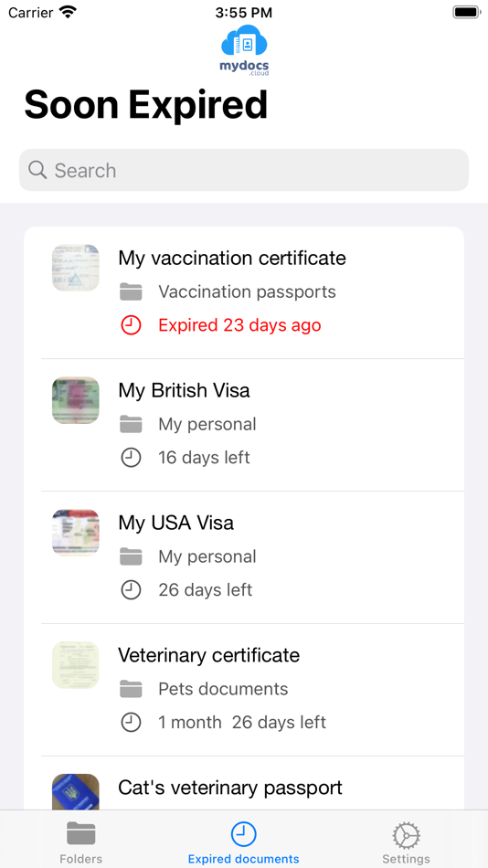
Task: Open My vaccination certificate thumbnail
Action: tap(75, 268)
